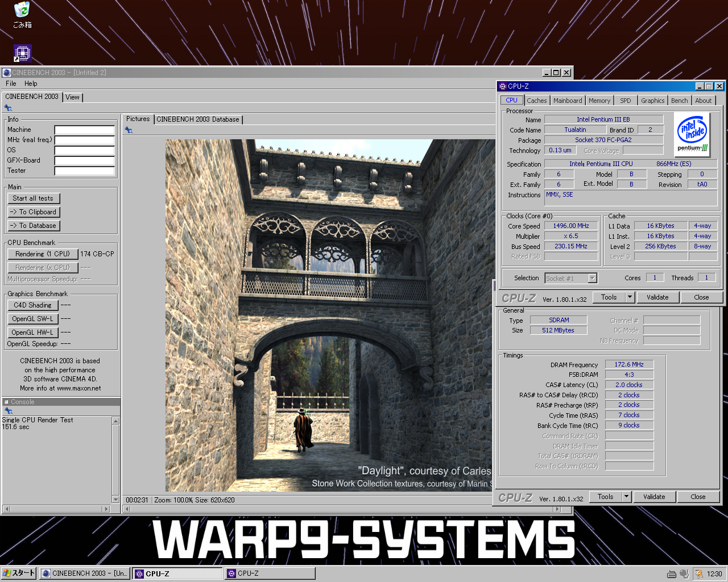Click the To Database button
The image size is (728, 582).
click(34, 226)
